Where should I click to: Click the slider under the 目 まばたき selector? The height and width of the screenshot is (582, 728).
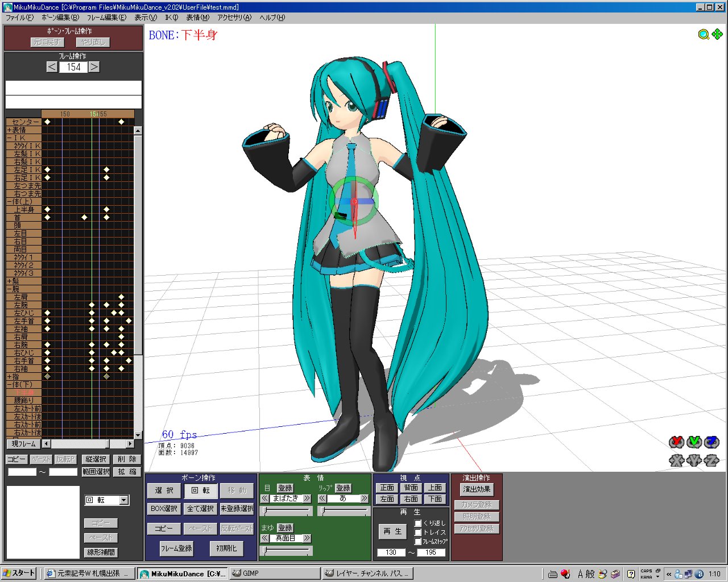pyautogui.click(x=286, y=511)
